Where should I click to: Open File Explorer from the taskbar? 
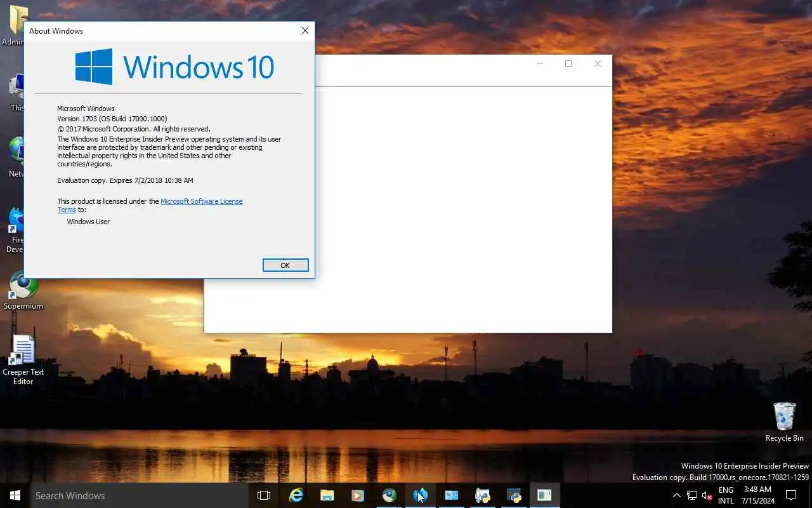click(327, 495)
